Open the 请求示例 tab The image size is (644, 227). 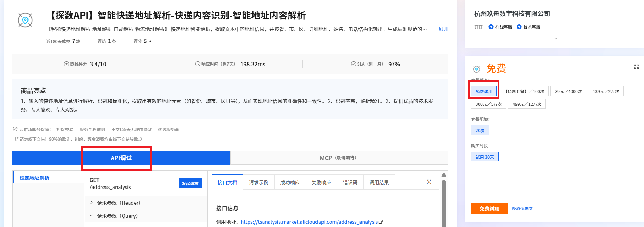(x=258, y=182)
